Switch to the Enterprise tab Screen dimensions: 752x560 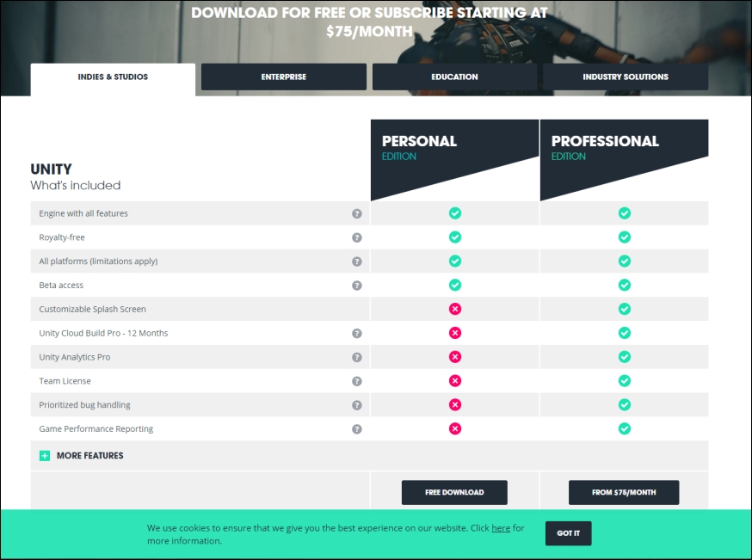284,77
